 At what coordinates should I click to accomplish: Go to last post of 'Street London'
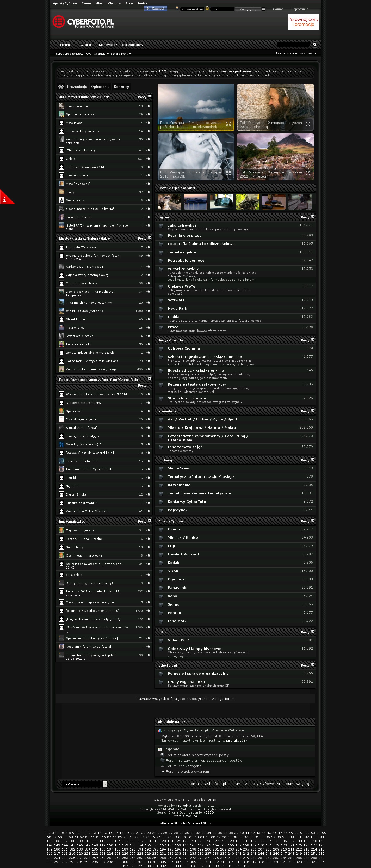click(x=147, y=319)
